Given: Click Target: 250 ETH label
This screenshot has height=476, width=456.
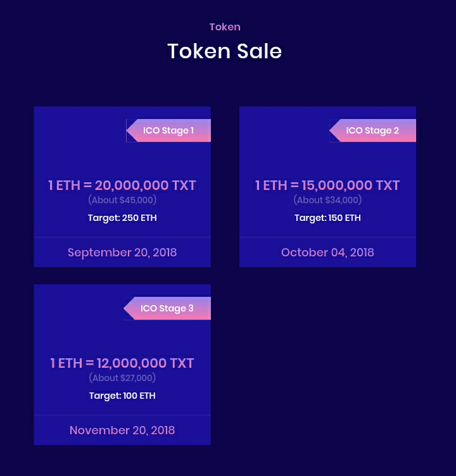Looking at the screenshot, I should point(122,218).
